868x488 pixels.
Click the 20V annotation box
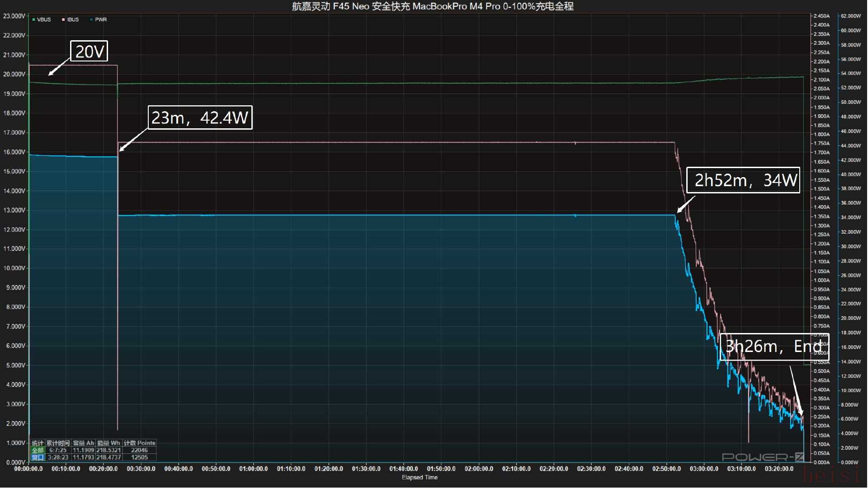(89, 52)
